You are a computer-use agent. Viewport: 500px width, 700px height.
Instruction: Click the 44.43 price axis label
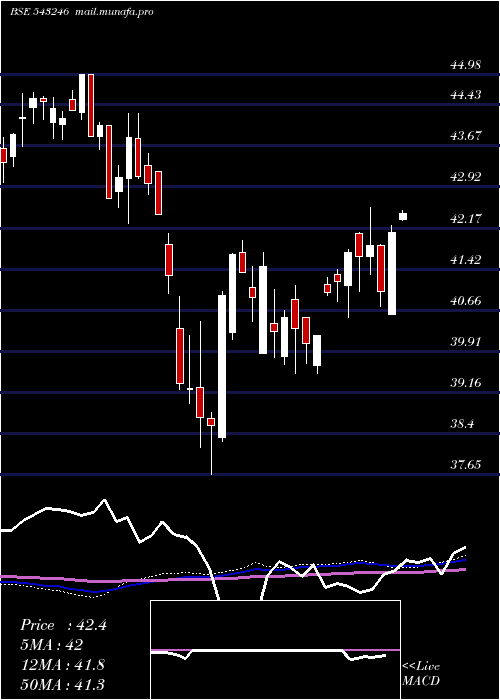466,95
